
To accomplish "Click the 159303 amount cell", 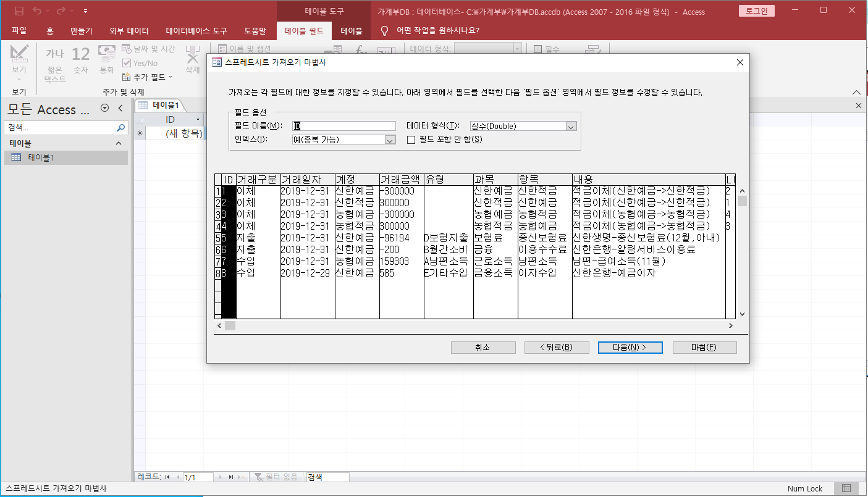I will click(x=402, y=261).
